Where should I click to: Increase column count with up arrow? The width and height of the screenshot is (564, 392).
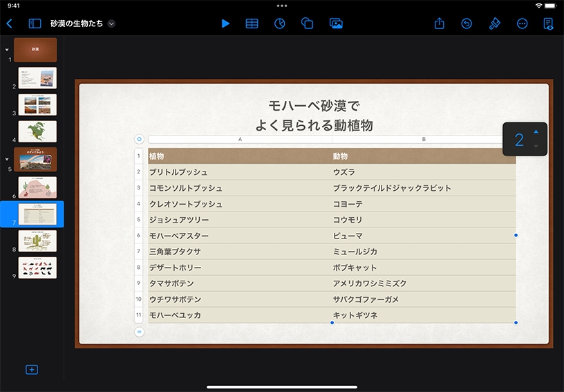536,132
